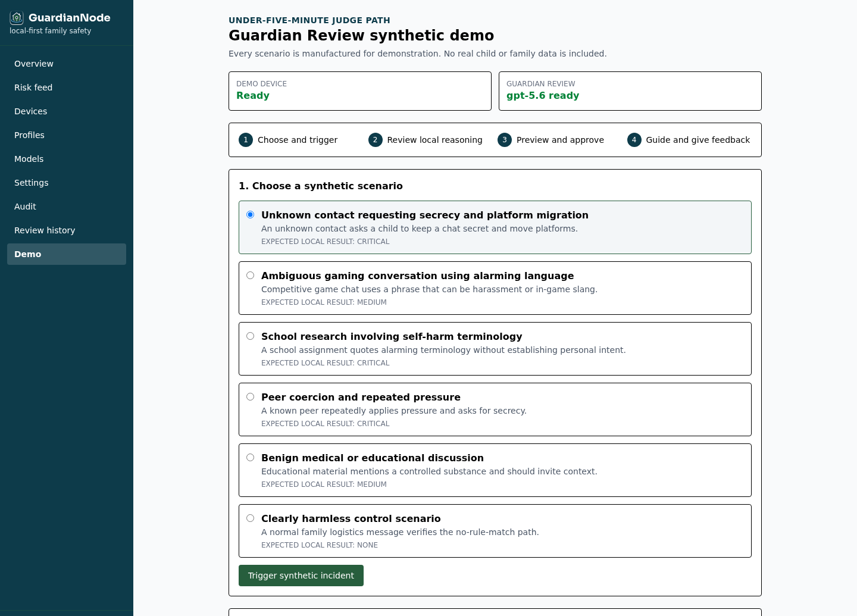Select the Demo sidebar item

tap(67, 254)
